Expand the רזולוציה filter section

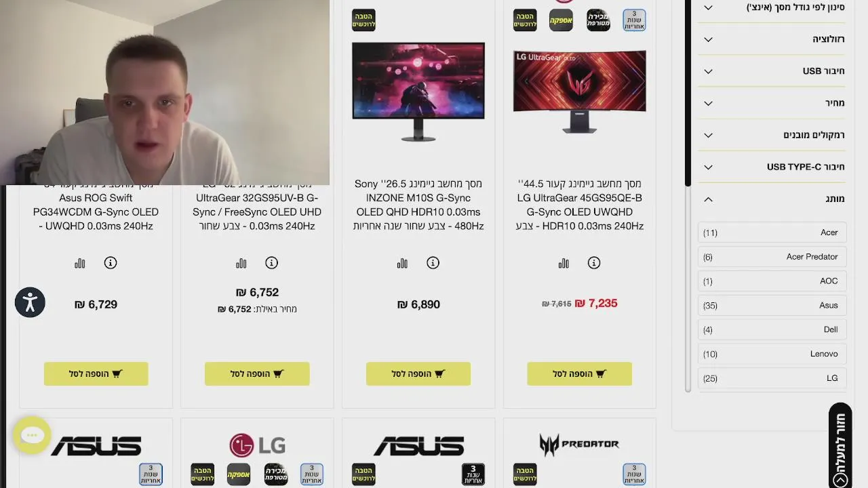tap(772, 39)
